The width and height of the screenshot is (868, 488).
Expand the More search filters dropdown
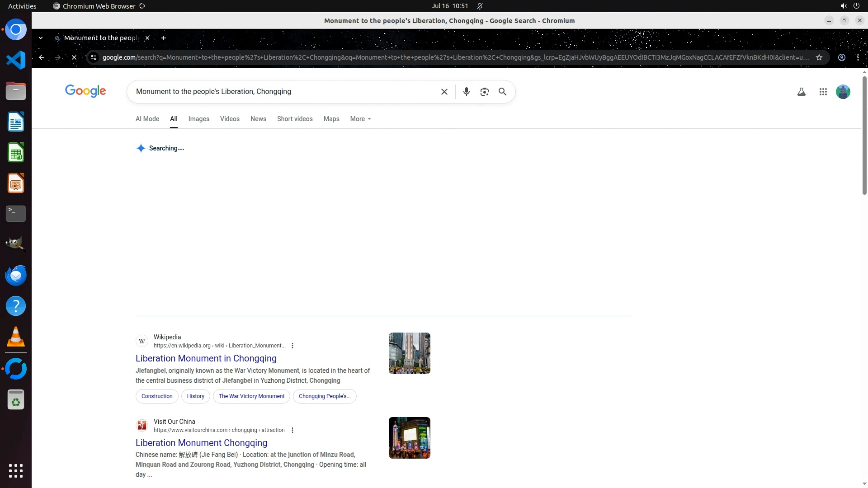(360, 119)
